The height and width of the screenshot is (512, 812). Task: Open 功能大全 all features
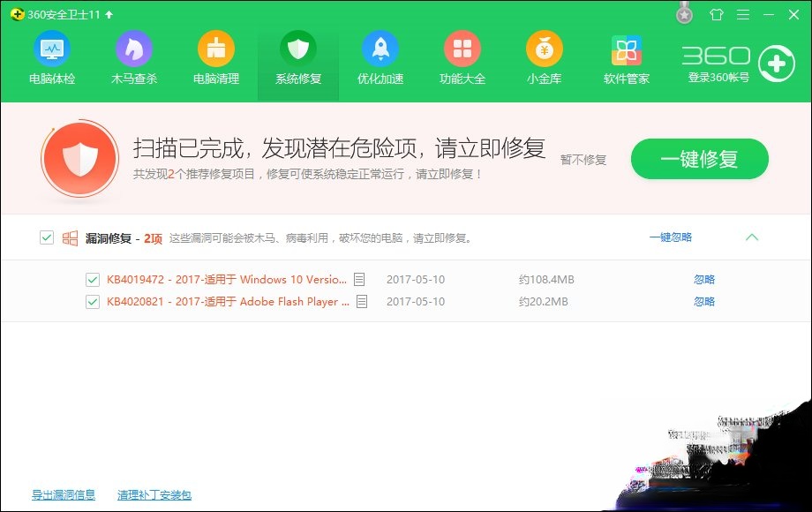point(462,59)
